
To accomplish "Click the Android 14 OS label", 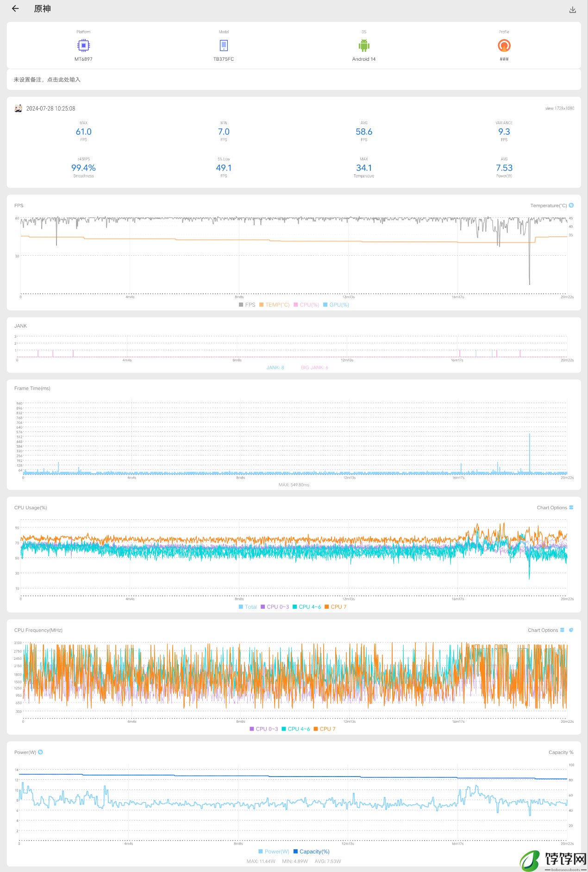I will pos(364,59).
